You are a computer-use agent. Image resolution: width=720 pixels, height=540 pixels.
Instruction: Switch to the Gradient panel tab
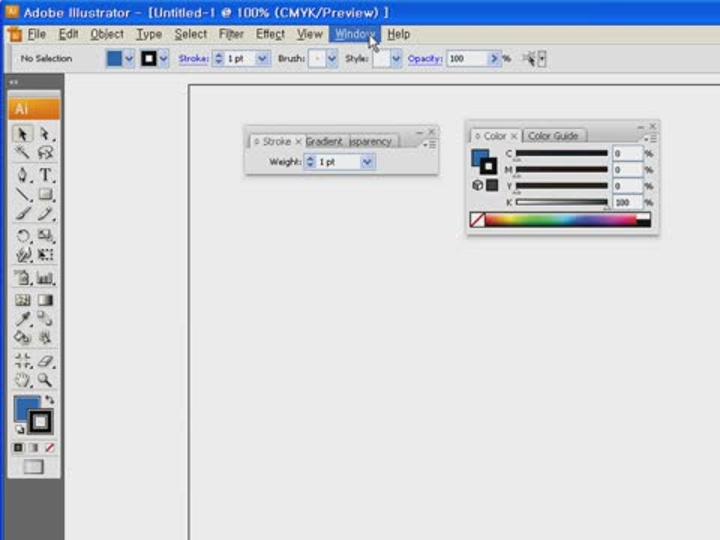(324, 141)
